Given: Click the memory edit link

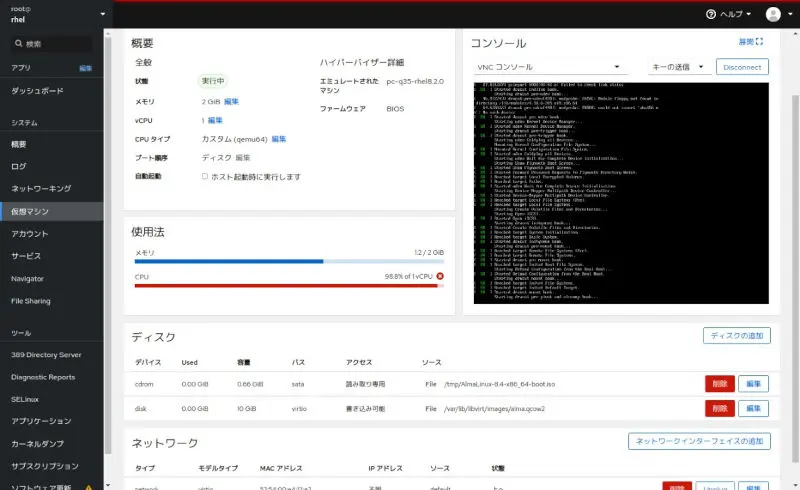Looking at the screenshot, I should pyautogui.click(x=231, y=102).
